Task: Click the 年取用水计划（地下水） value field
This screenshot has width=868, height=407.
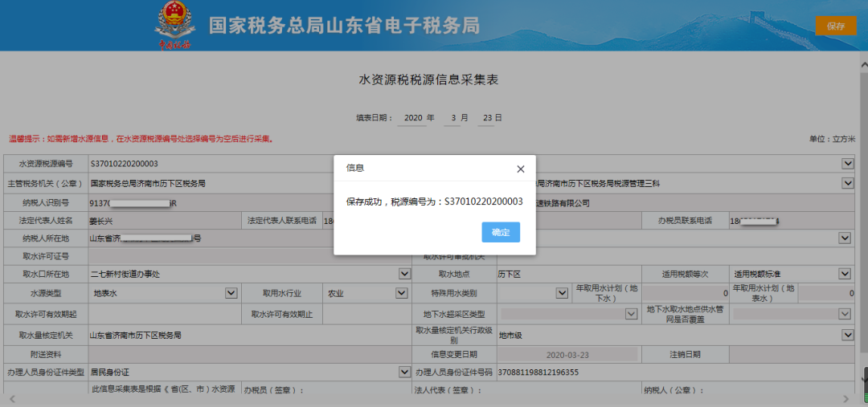Action: (x=686, y=294)
